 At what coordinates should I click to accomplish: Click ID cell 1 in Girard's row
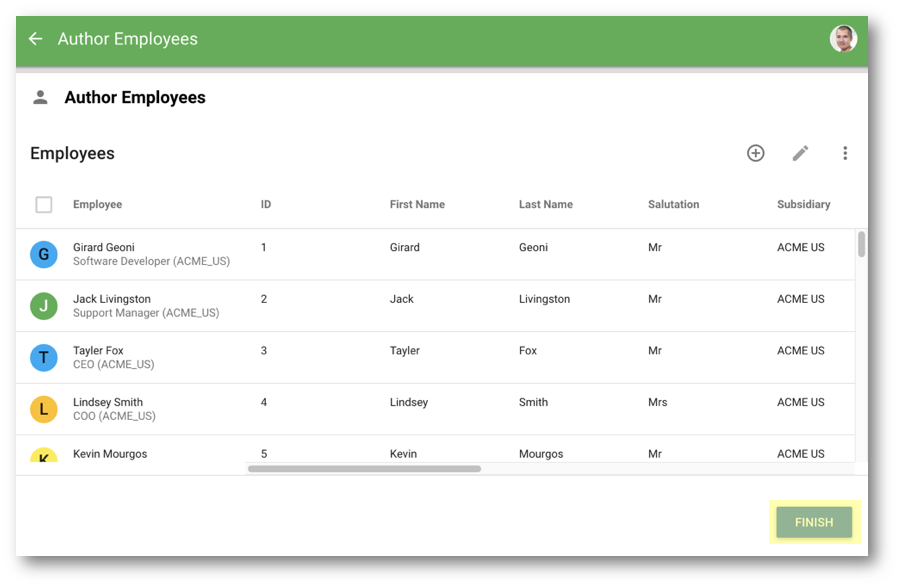[264, 248]
